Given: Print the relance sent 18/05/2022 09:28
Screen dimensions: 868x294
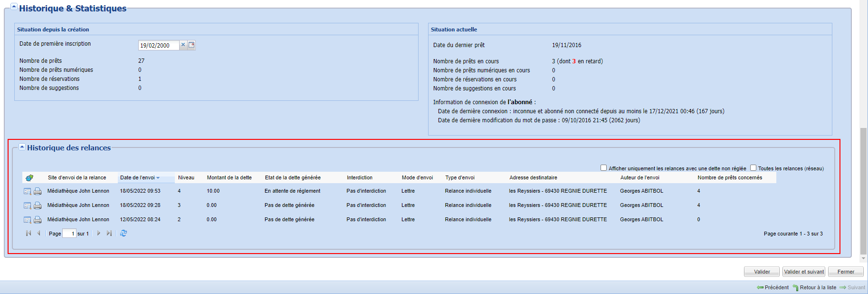Looking at the screenshot, I should [x=38, y=206].
